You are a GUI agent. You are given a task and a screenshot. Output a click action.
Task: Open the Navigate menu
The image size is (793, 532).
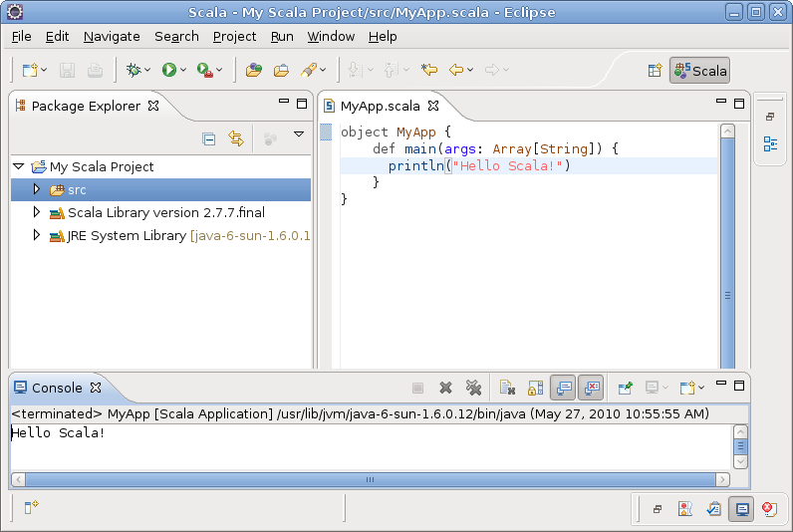[x=112, y=37]
